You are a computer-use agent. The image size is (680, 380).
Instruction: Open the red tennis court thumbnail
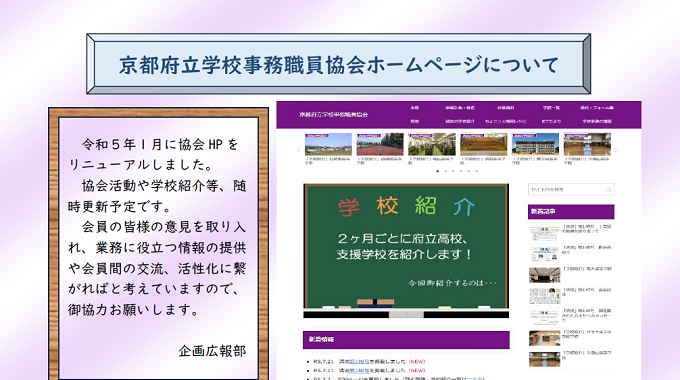tap(380, 144)
